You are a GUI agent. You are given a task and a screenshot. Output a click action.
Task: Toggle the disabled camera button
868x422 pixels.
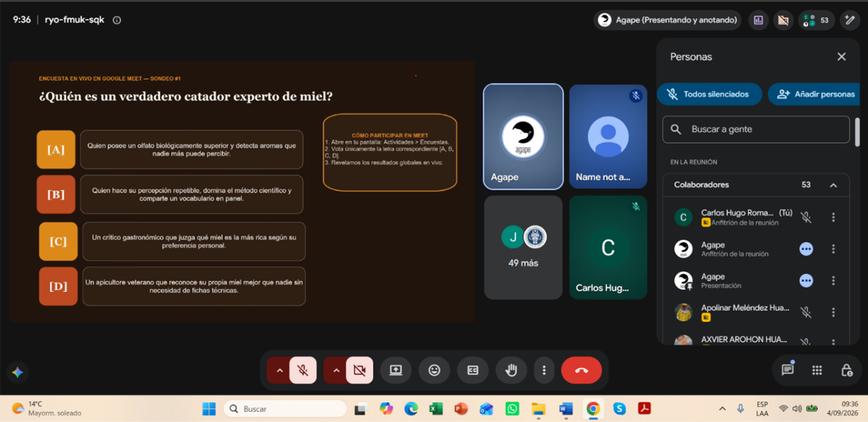(x=359, y=370)
